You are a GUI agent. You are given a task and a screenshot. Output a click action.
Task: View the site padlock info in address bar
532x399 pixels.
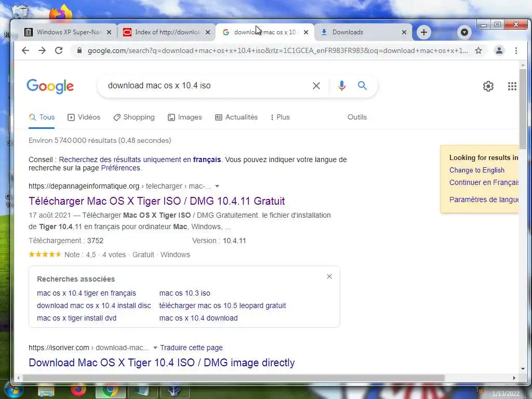click(79, 50)
